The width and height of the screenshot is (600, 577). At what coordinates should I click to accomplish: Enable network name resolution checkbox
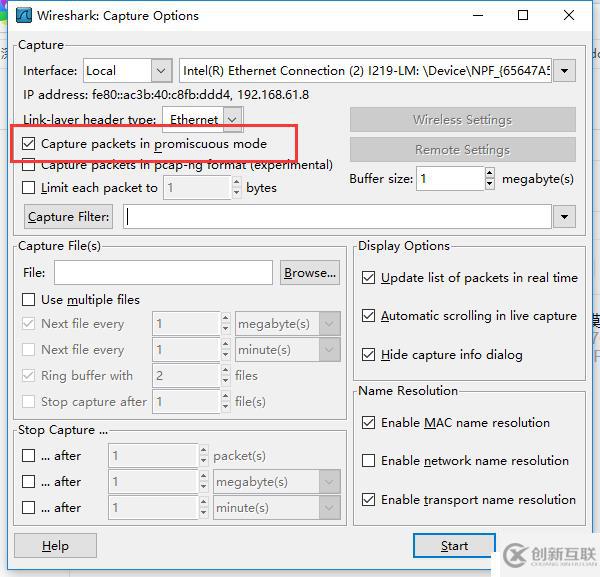tap(368, 461)
